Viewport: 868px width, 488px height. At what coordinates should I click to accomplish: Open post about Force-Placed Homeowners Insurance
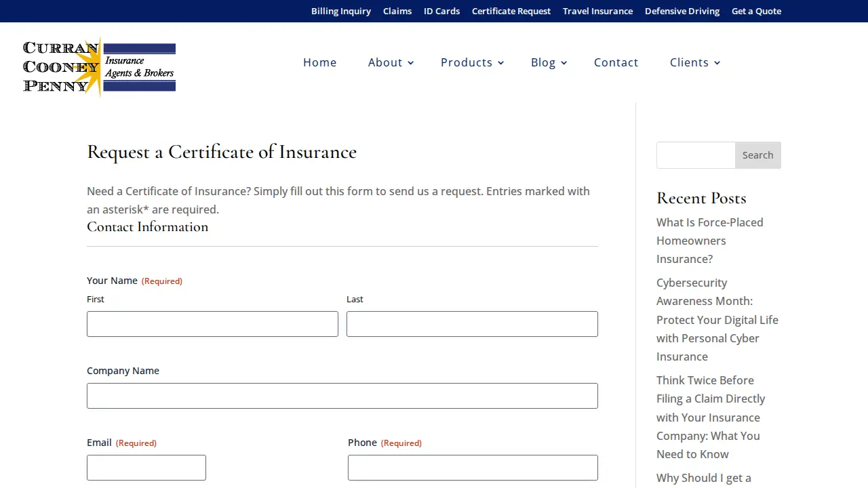click(x=710, y=241)
